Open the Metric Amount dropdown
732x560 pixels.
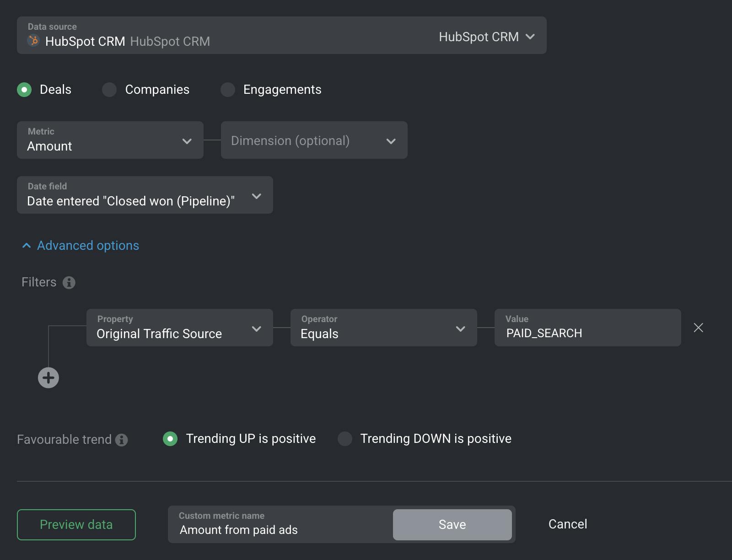(110, 140)
